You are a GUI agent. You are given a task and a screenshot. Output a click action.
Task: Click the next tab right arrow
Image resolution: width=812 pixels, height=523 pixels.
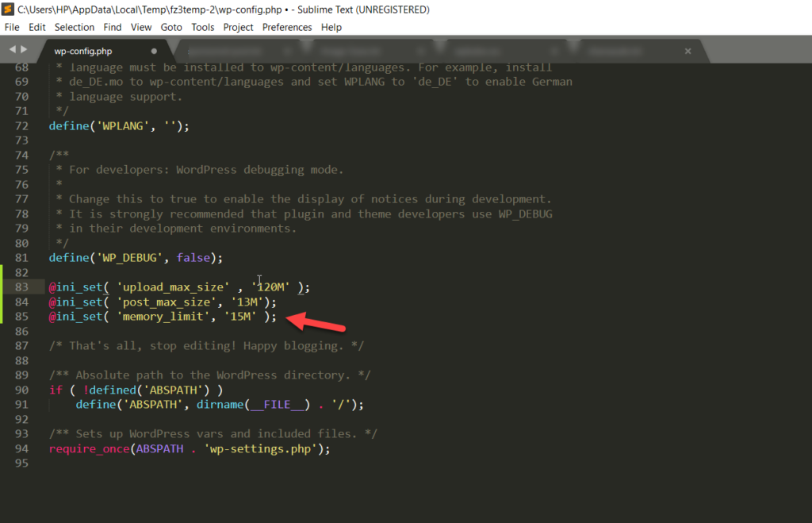pyautogui.click(x=24, y=49)
